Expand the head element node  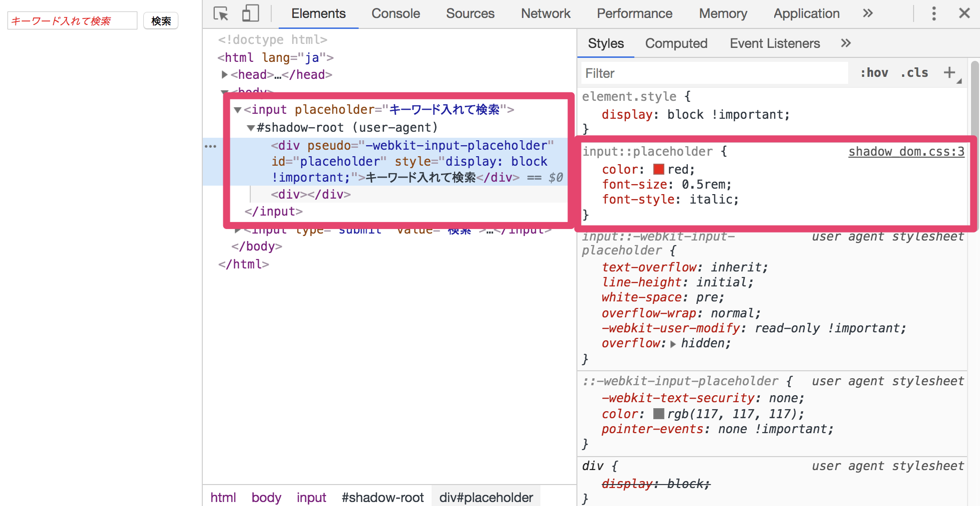pos(224,75)
